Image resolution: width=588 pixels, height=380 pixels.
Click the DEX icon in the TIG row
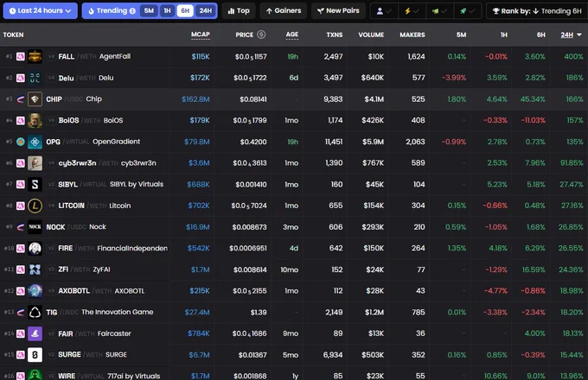coord(21,313)
